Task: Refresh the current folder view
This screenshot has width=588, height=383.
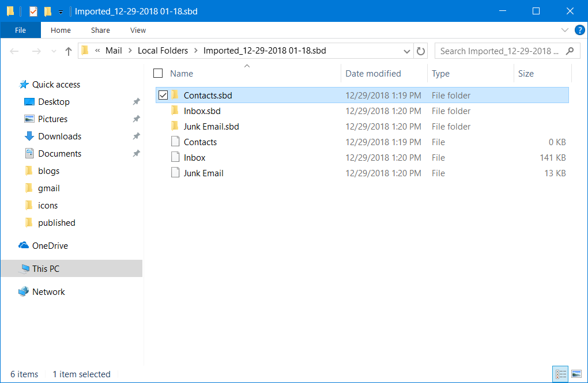Action: tap(421, 51)
